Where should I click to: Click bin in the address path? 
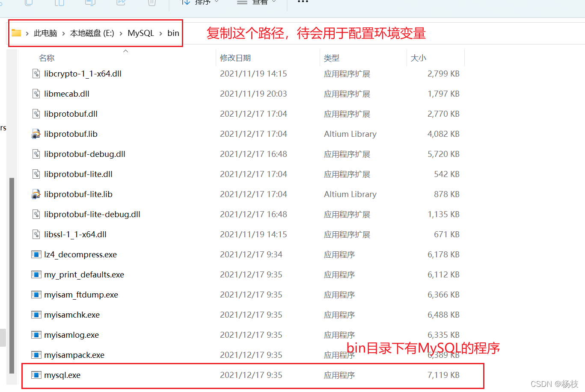(173, 33)
